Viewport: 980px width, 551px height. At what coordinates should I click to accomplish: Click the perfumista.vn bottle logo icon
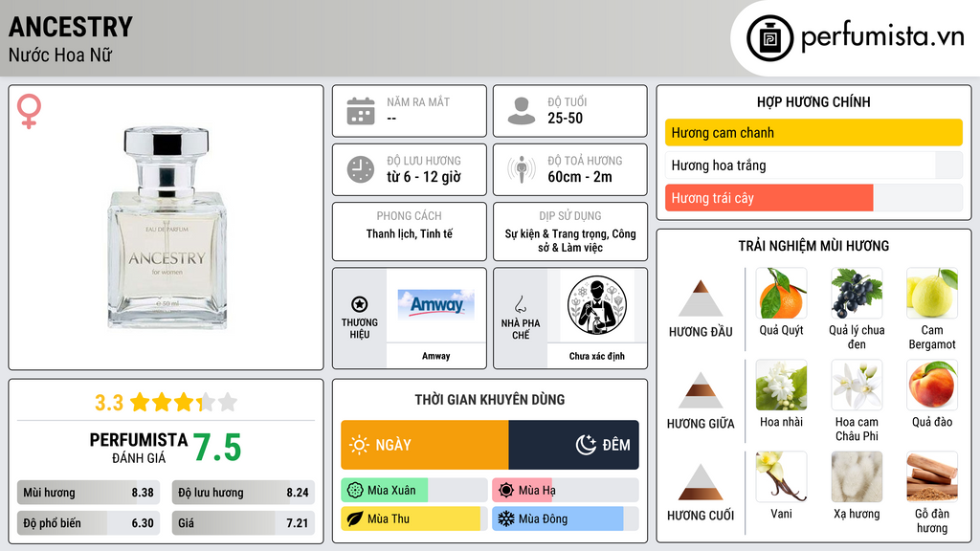coord(769,38)
